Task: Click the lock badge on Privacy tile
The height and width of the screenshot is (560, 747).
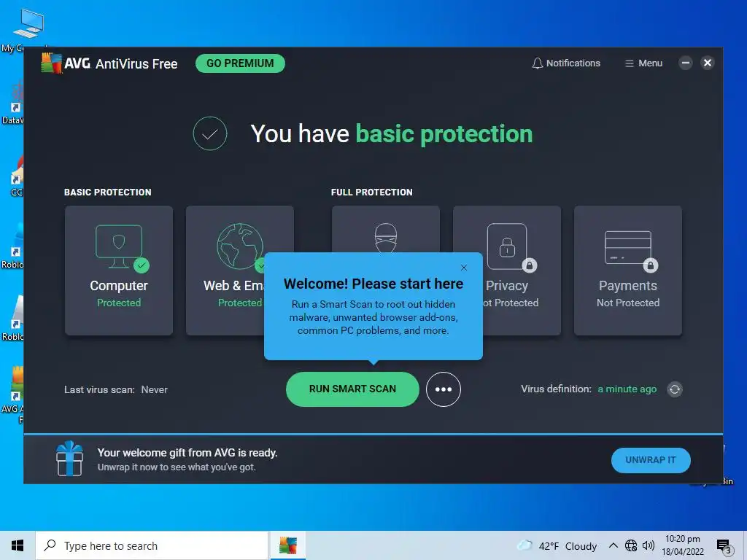Action: (x=530, y=265)
